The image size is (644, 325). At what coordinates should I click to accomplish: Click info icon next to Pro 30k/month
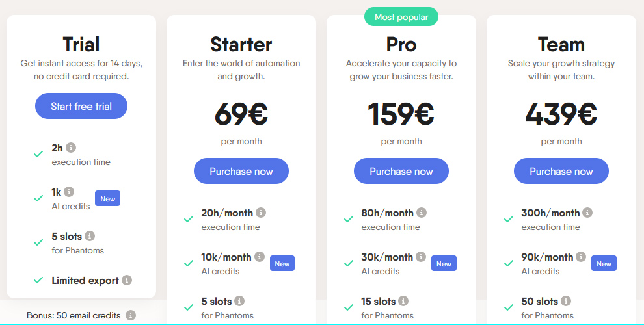click(x=421, y=257)
